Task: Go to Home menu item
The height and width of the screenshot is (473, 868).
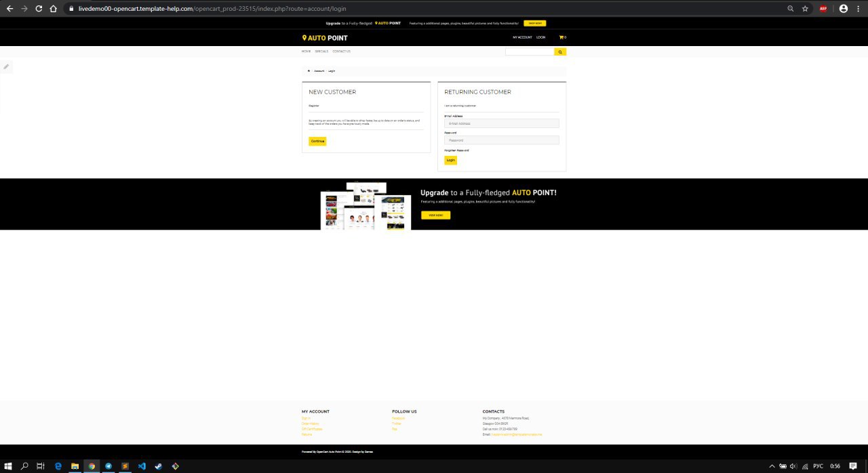Action: pyautogui.click(x=306, y=52)
